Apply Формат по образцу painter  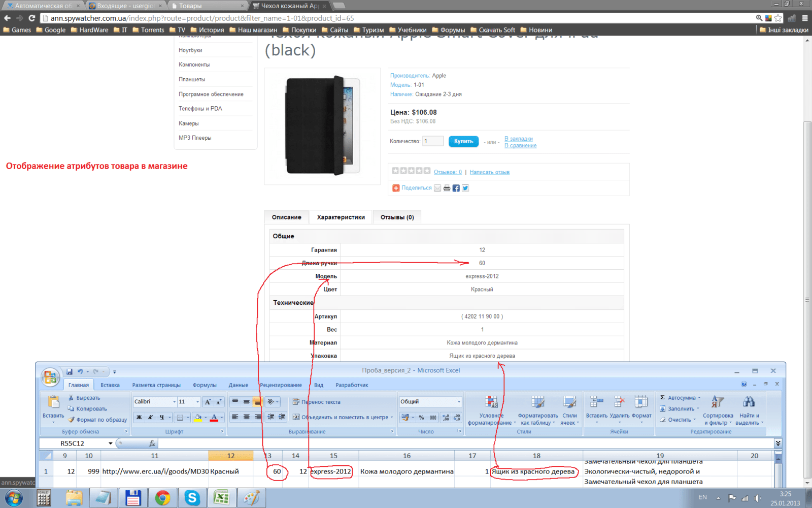(97, 420)
